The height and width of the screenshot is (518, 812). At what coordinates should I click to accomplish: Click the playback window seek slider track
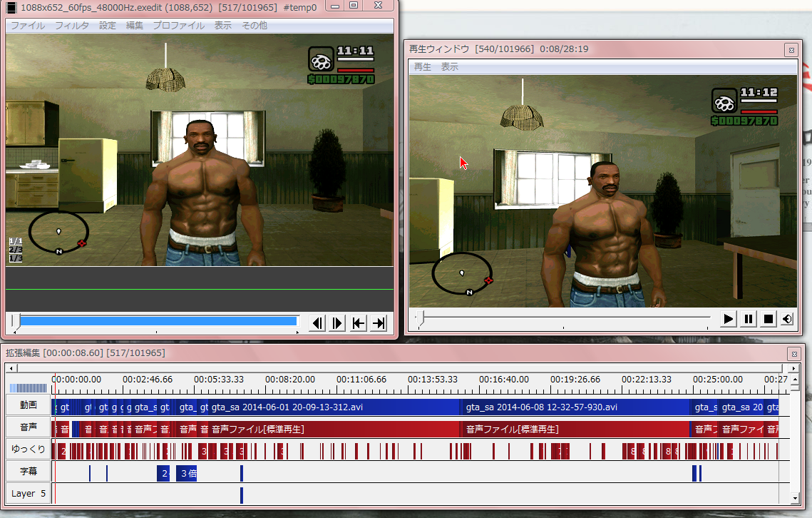pyautogui.click(x=565, y=316)
